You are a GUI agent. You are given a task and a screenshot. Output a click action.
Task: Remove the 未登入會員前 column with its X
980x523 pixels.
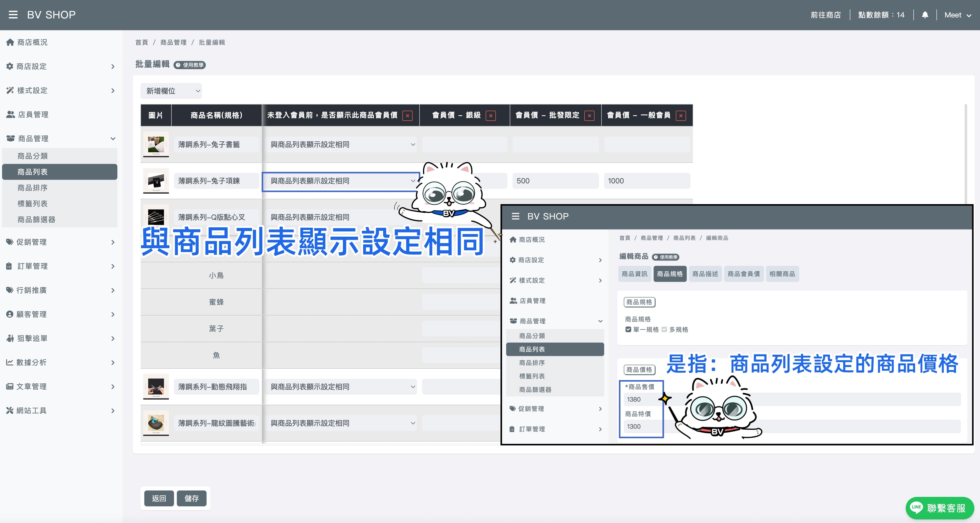pos(407,116)
